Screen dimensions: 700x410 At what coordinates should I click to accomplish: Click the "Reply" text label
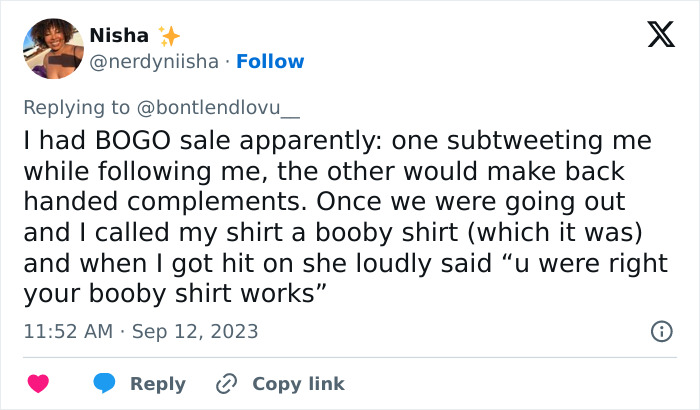pos(157,384)
